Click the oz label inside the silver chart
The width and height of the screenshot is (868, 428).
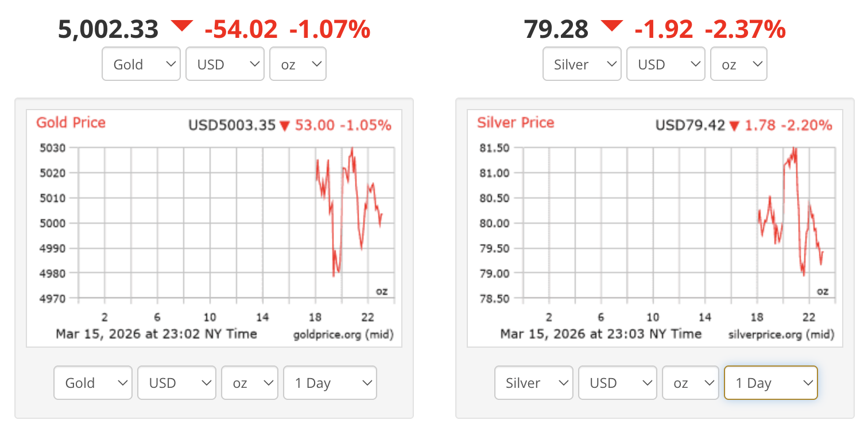point(822,291)
